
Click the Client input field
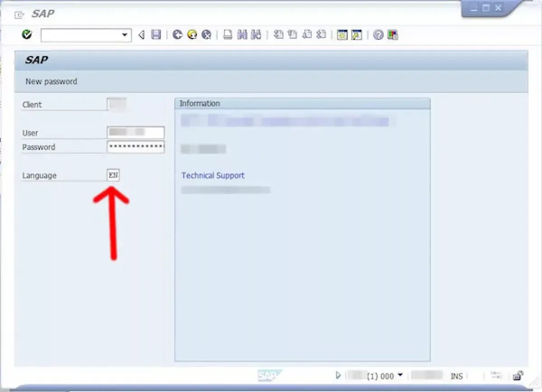[x=117, y=104]
